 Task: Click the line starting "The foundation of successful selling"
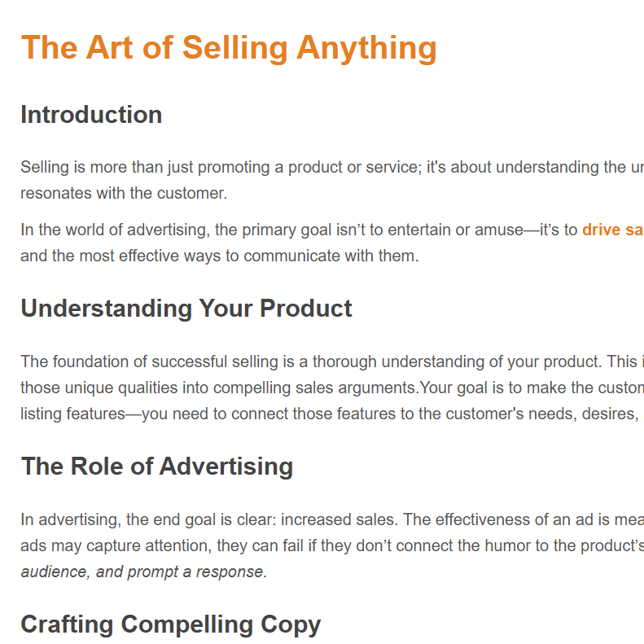pos(332,361)
